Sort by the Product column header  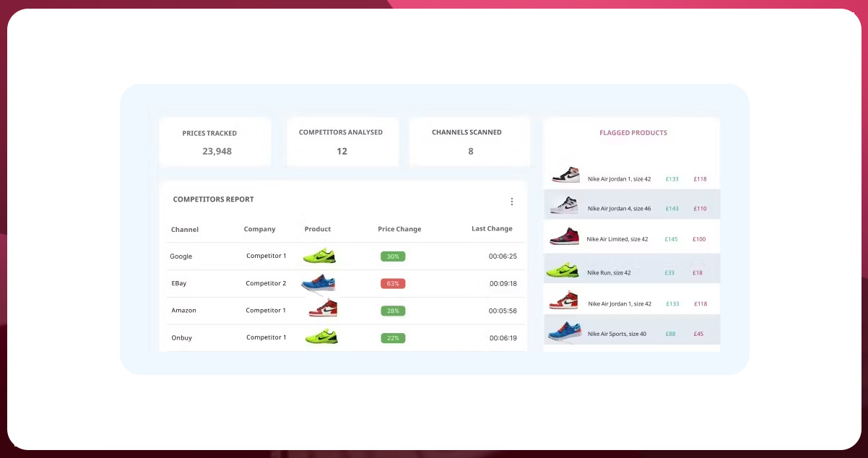318,229
